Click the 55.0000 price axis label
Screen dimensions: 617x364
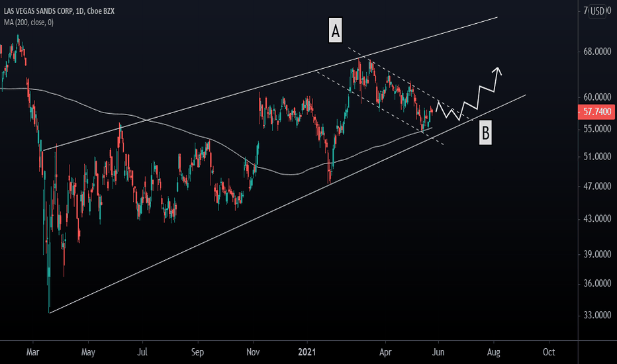597,128
